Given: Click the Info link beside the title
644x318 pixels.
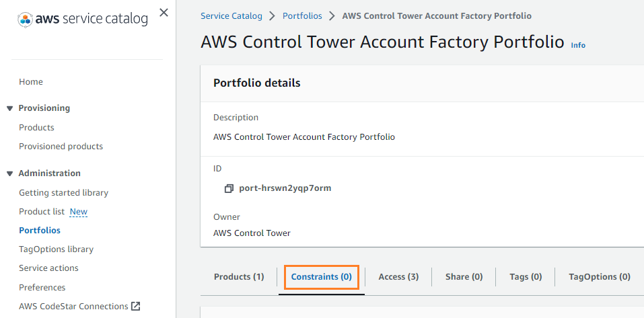Looking at the screenshot, I should (578, 45).
